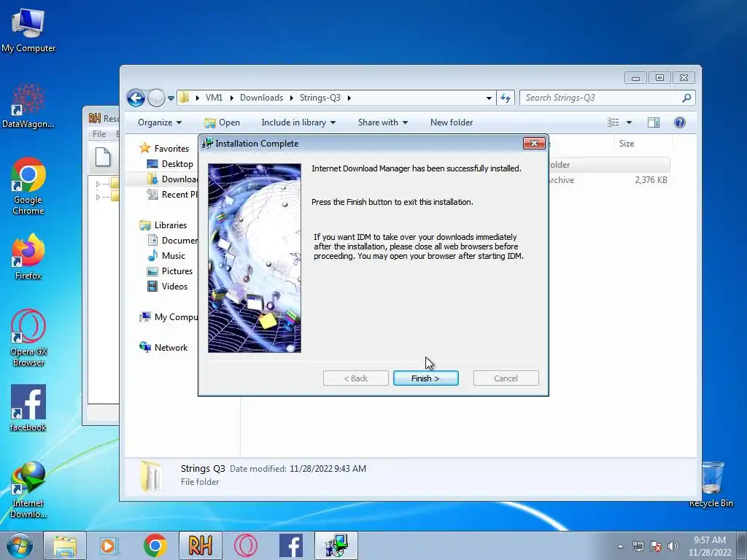
Task: Close the Installation Complete dialog
Action: pyautogui.click(x=533, y=144)
